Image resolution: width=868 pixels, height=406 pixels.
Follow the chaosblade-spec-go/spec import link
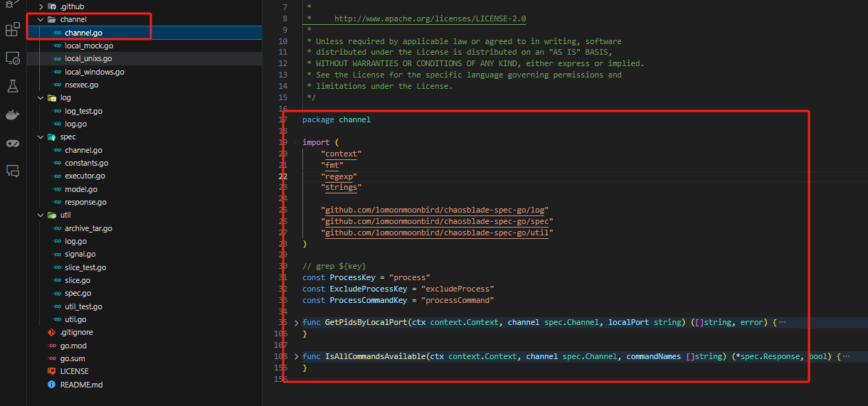(x=437, y=221)
